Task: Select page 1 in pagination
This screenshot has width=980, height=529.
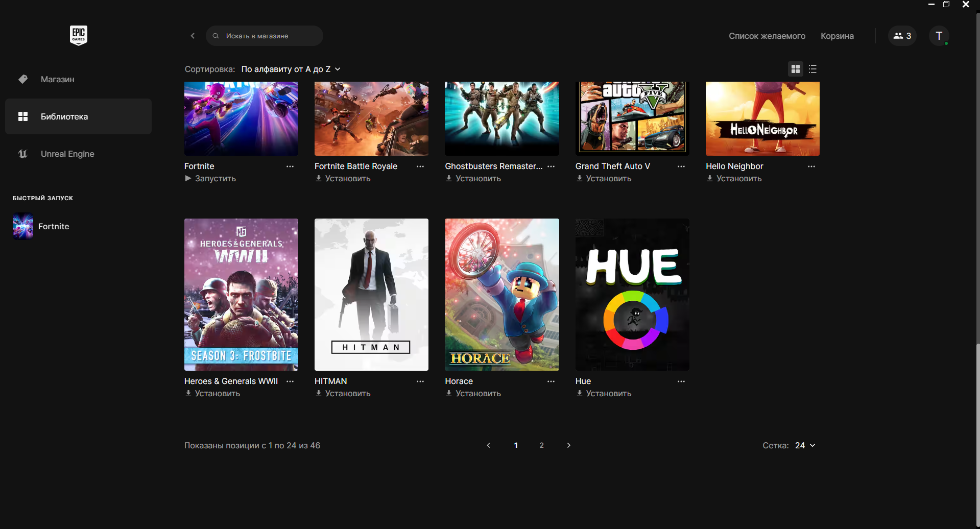Action: [516, 445]
